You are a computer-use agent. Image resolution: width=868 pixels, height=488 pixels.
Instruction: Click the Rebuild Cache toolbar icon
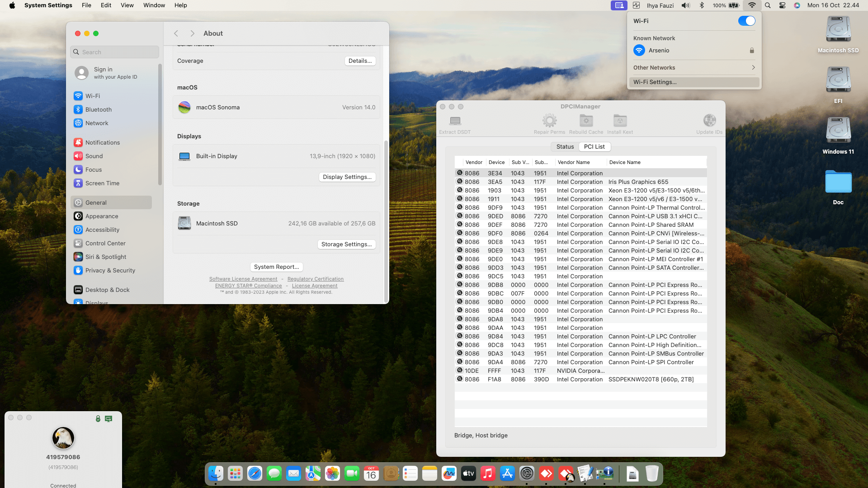point(586,121)
